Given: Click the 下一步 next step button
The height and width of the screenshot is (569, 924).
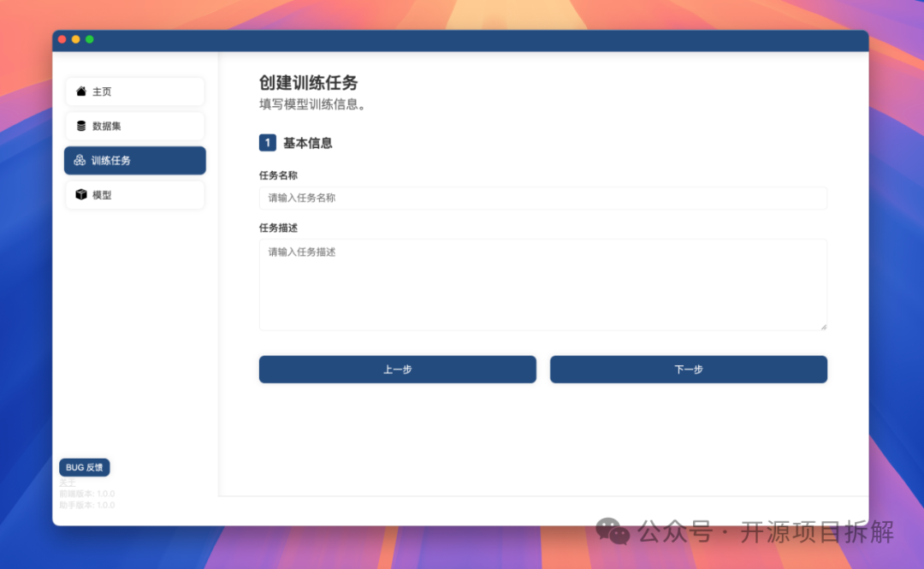Looking at the screenshot, I should click(688, 369).
